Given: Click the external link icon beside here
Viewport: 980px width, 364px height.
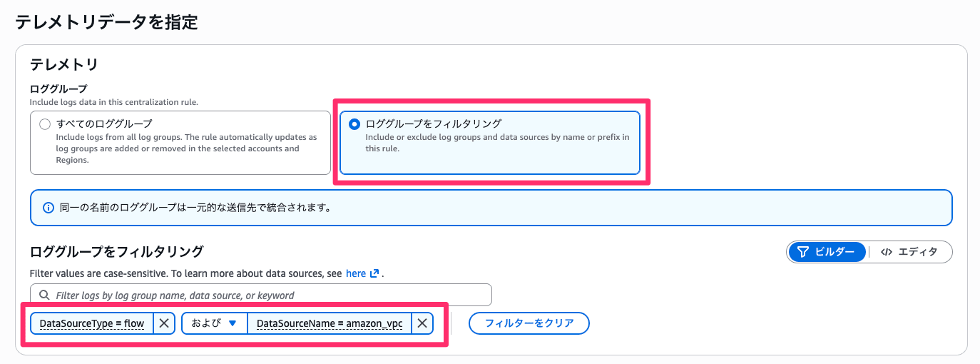Looking at the screenshot, I should [x=374, y=273].
